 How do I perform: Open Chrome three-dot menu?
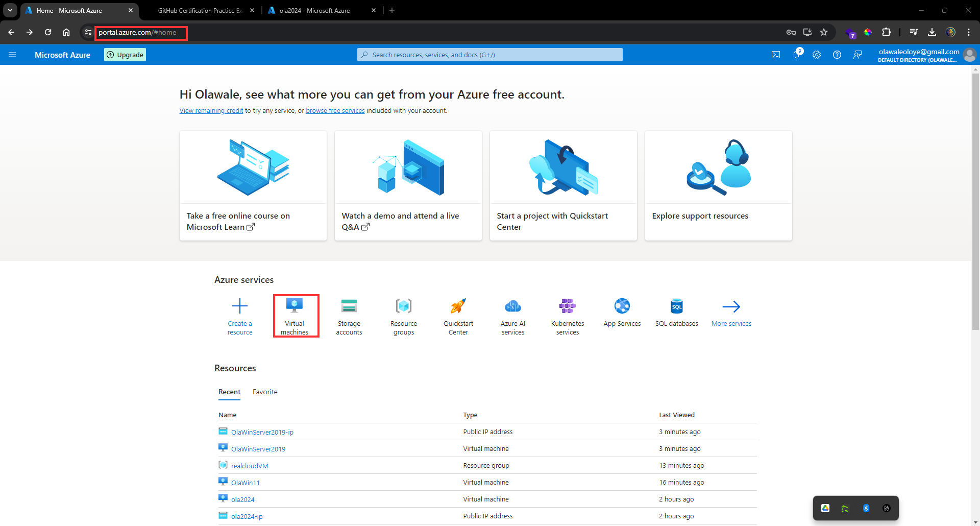click(x=969, y=32)
